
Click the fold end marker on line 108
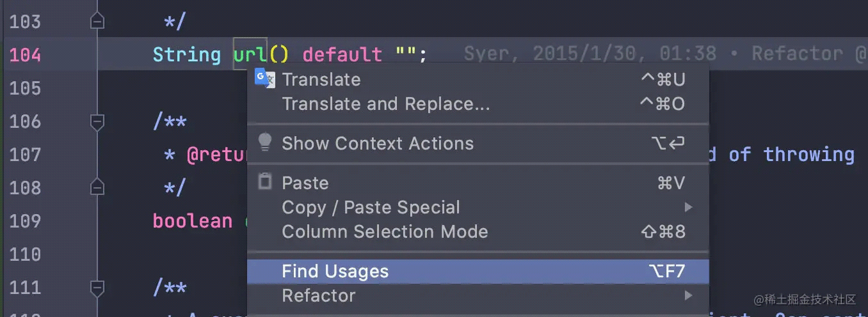97,187
